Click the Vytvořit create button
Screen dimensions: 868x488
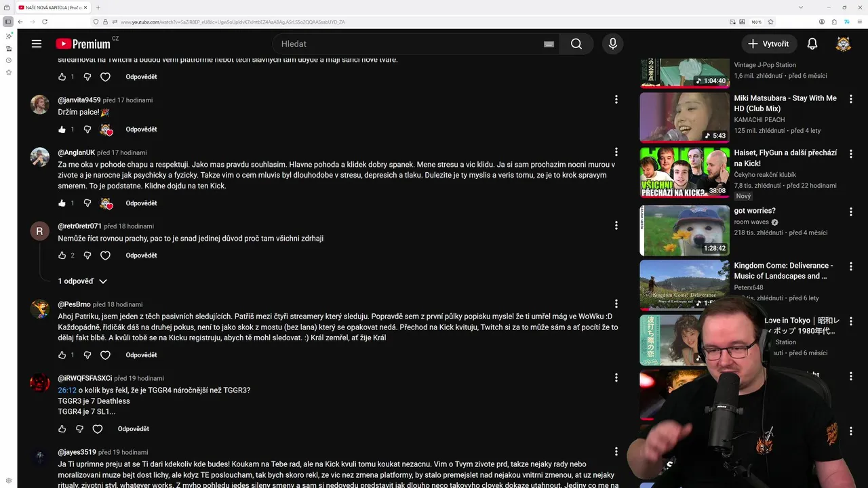(768, 43)
